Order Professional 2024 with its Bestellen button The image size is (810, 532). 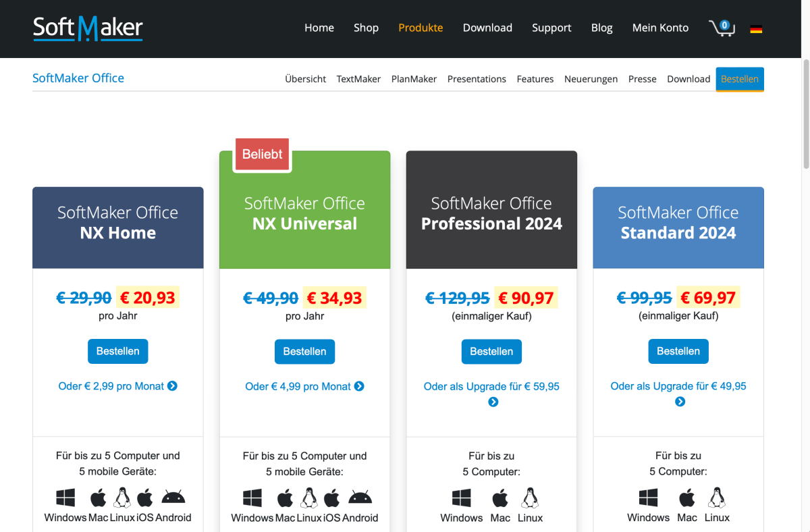pos(492,351)
